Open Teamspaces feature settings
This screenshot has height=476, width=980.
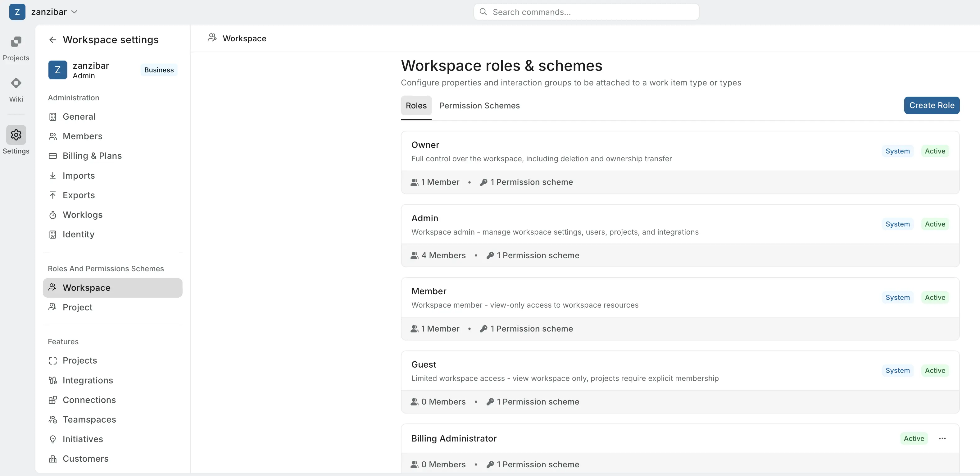coord(89,419)
